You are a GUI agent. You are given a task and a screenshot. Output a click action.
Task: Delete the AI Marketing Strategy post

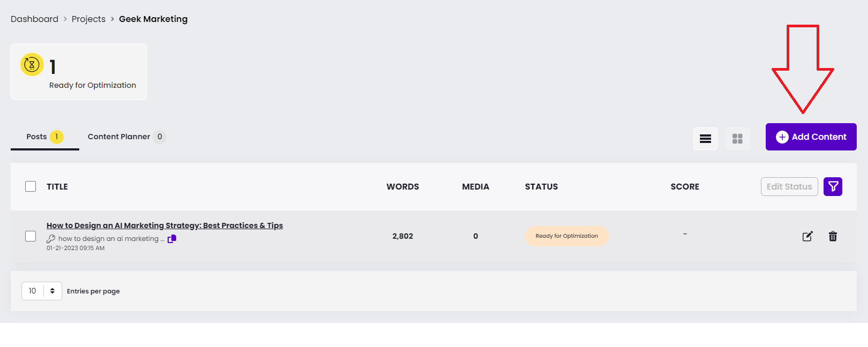click(x=833, y=236)
